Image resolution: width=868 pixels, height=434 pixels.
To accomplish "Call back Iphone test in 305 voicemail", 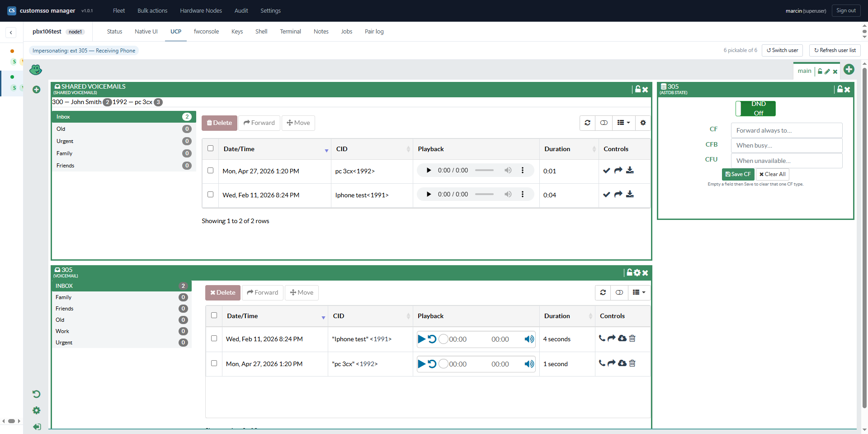I will pyautogui.click(x=602, y=338).
